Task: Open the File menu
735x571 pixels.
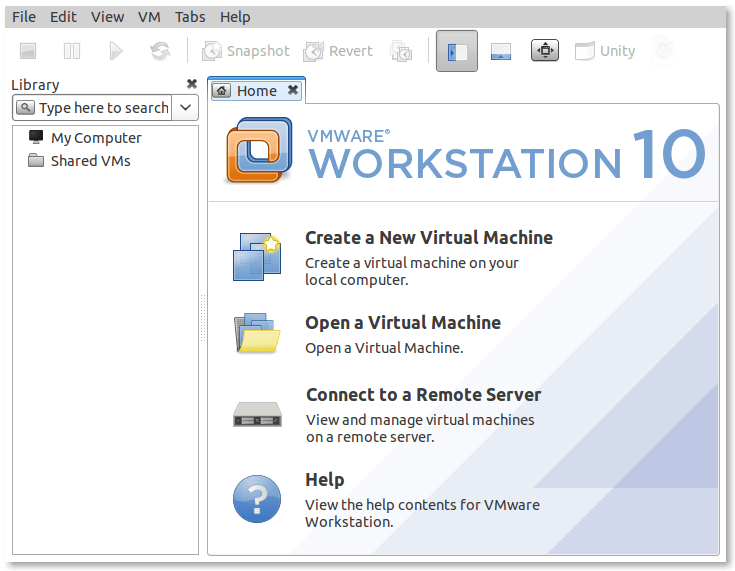Action: click(23, 17)
